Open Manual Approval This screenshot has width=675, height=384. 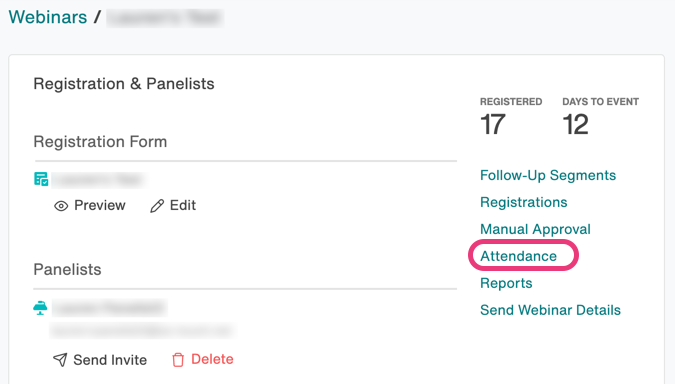(535, 229)
